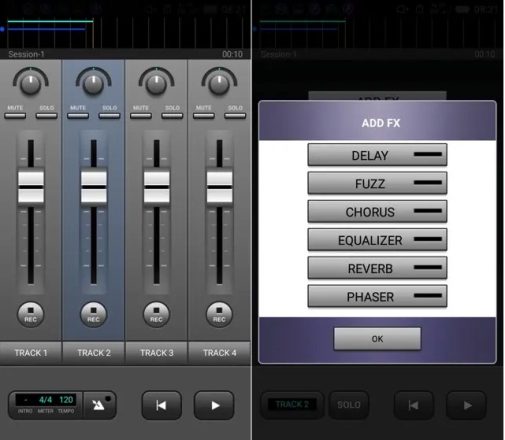Mute Track 1
Viewport: 505px width, 440px height.
(x=15, y=116)
